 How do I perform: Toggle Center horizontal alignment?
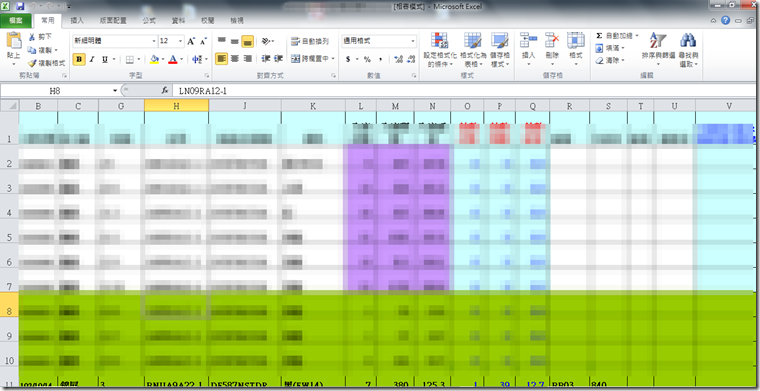[x=235, y=59]
